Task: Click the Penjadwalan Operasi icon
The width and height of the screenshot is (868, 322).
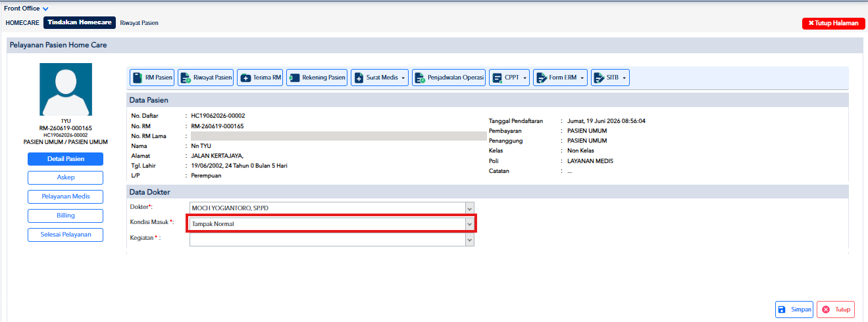Action: (x=420, y=78)
